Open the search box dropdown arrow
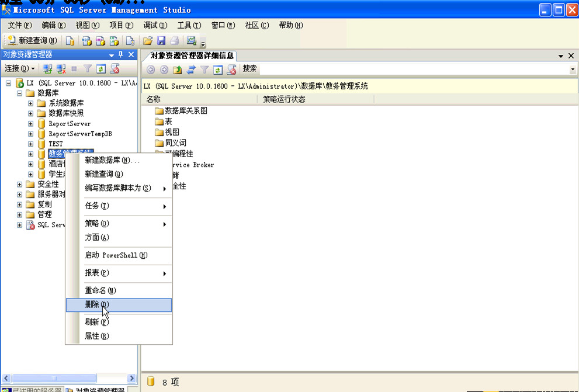Screen dimensions: 579x392 click(x=573, y=69)
